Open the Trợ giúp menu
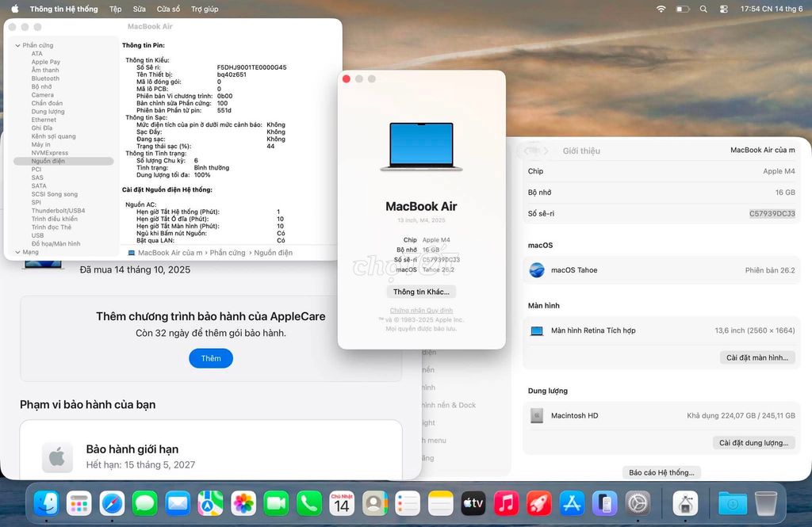The width and height of the screenshot is (812, 527). (x=205, y=9)
